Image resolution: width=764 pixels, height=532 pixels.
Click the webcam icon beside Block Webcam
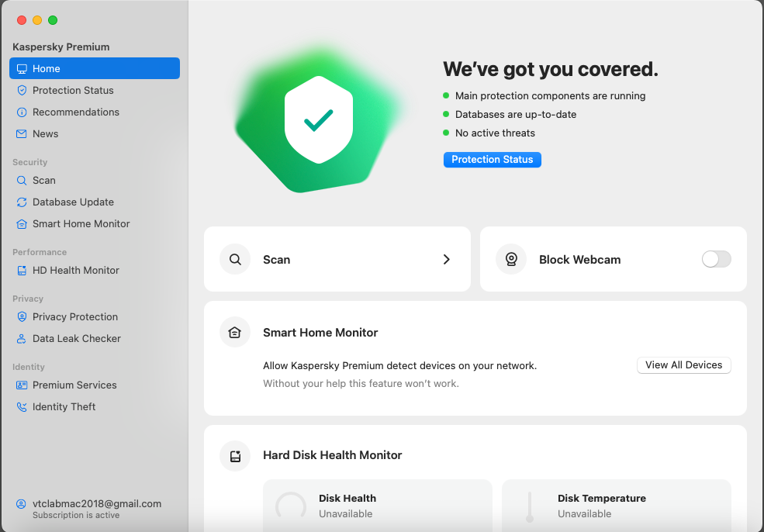(x=510, y=259)
